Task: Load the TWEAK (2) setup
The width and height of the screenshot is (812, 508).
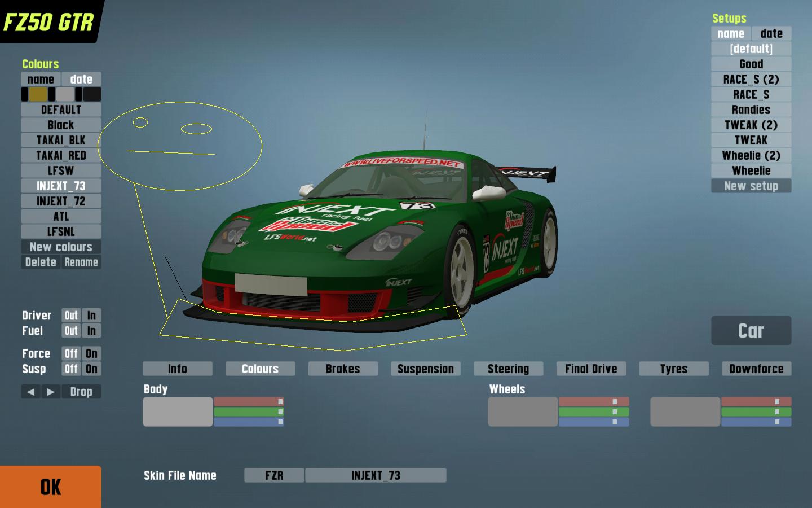Action: [x=751, y=125]
